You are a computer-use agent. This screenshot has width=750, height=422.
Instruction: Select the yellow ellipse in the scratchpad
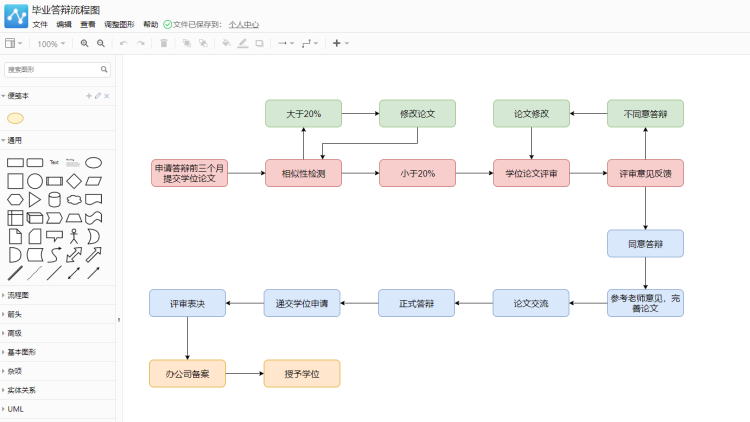(x=15, y=118)
